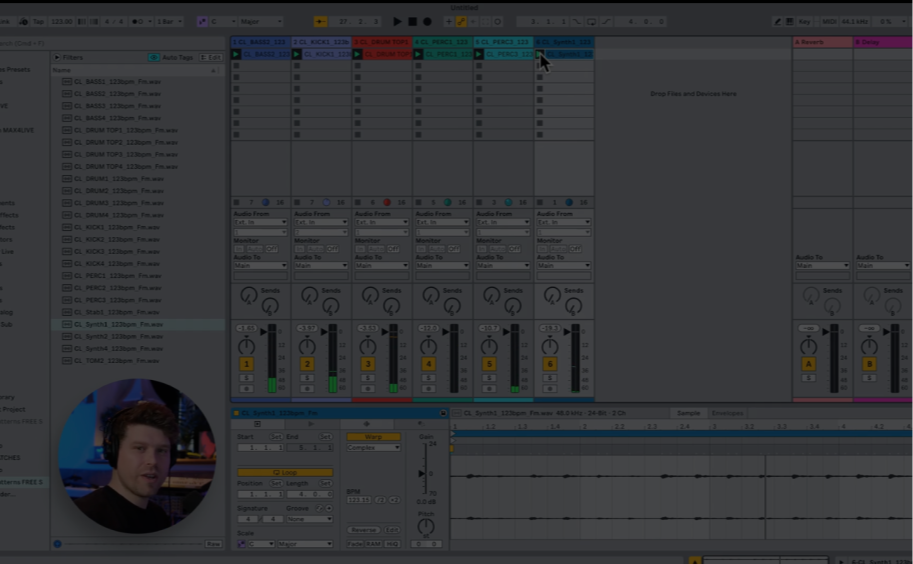
Task: Open track 1 Audio From Ext. In dropdown
Action: pos(260,222)
